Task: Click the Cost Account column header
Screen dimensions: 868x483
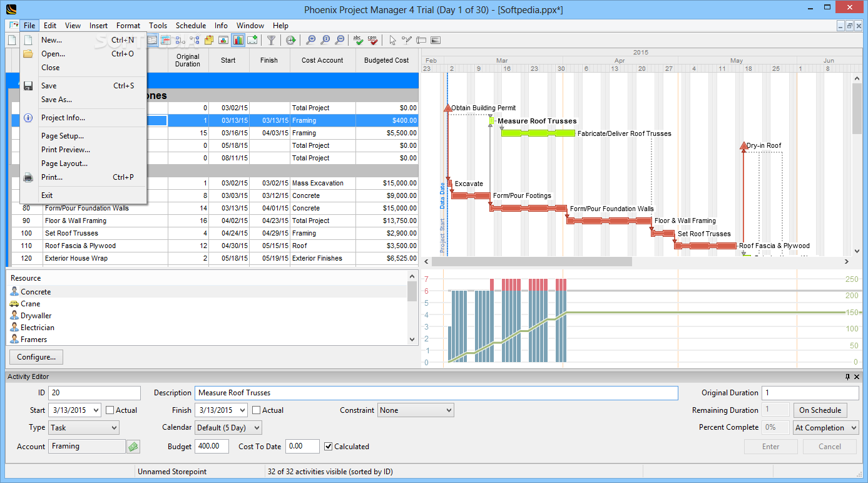Action: [323, 61]
